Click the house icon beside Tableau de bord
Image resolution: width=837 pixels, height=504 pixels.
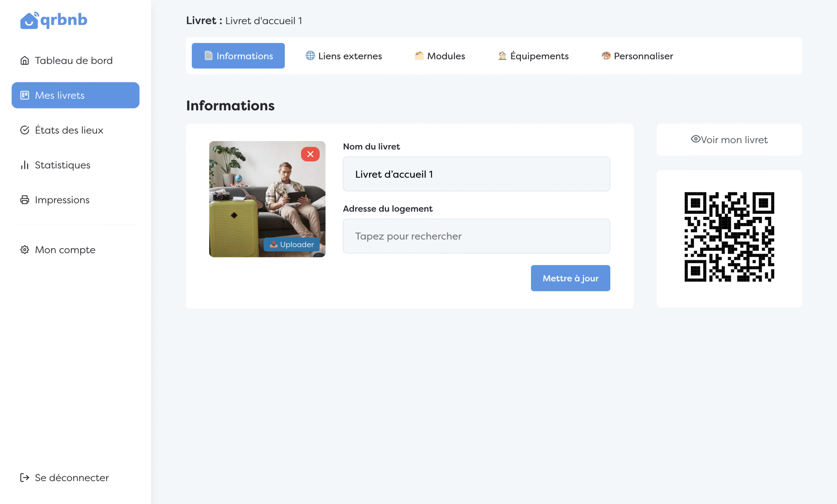[25, 60]
